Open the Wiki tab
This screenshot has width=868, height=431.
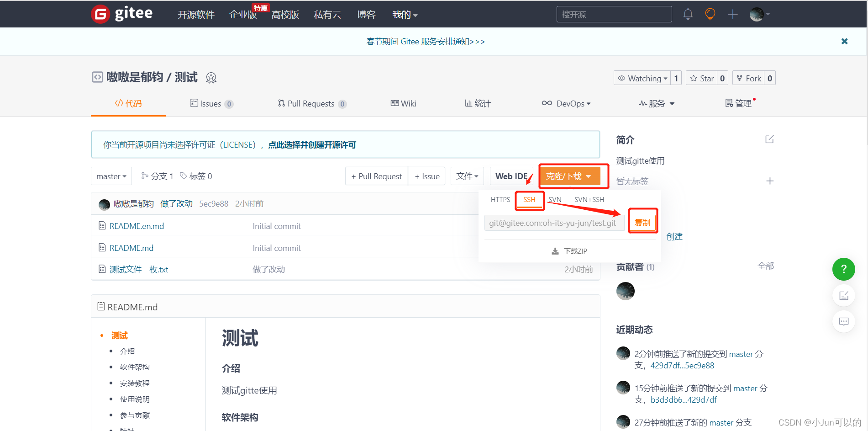(x=403, y=103)
